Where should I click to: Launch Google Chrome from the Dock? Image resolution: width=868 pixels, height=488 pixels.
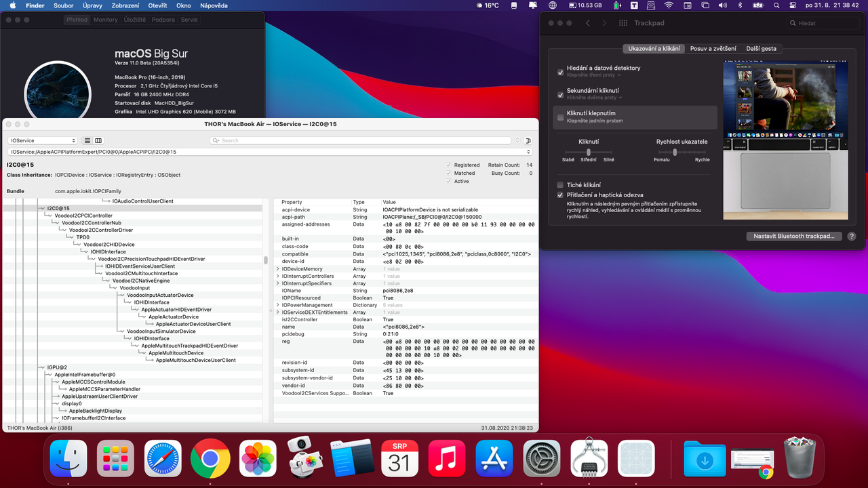(210, 458)
